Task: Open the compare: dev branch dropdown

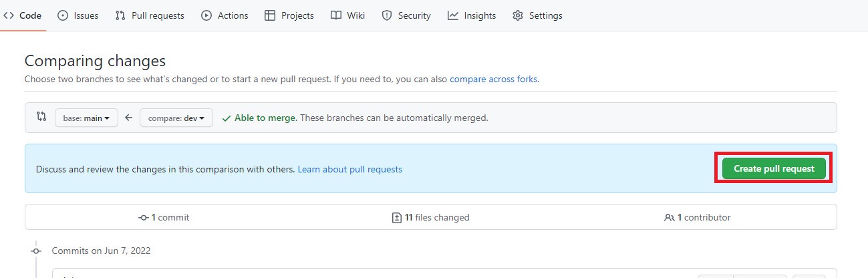Action: (176, 118)
